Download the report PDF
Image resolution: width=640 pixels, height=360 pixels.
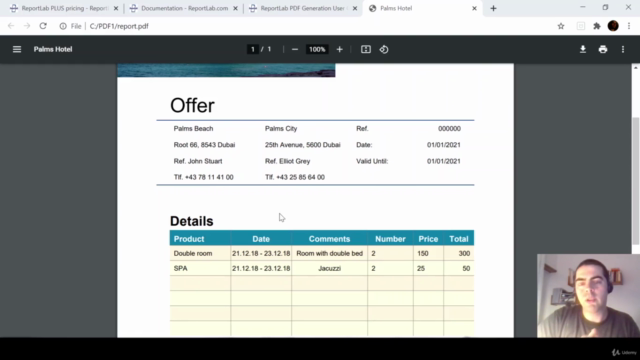tap(583, 49)
